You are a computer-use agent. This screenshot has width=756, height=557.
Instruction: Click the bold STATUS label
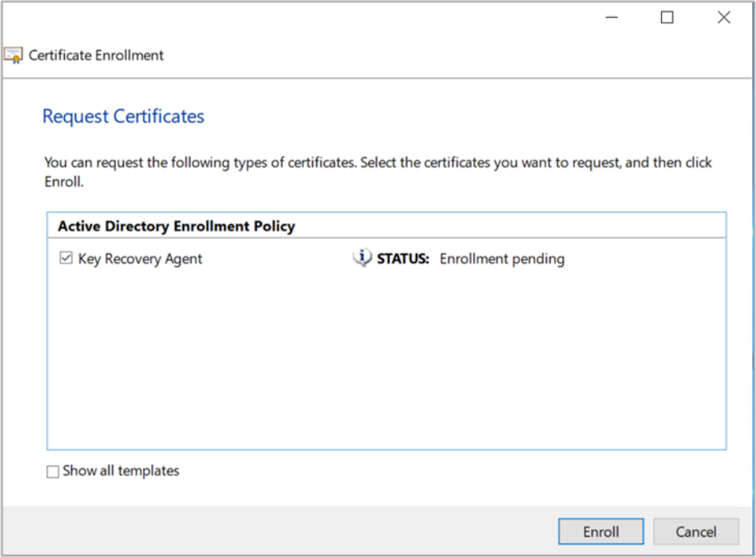403,259
